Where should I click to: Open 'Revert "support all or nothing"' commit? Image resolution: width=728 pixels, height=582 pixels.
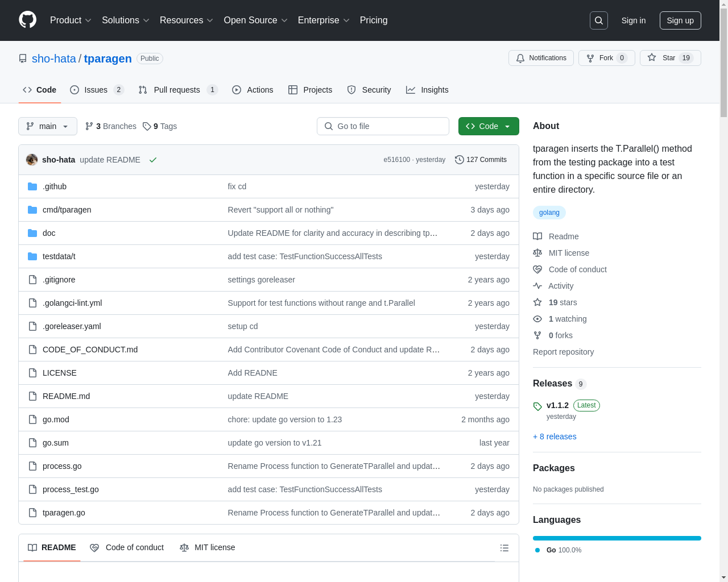280,210
